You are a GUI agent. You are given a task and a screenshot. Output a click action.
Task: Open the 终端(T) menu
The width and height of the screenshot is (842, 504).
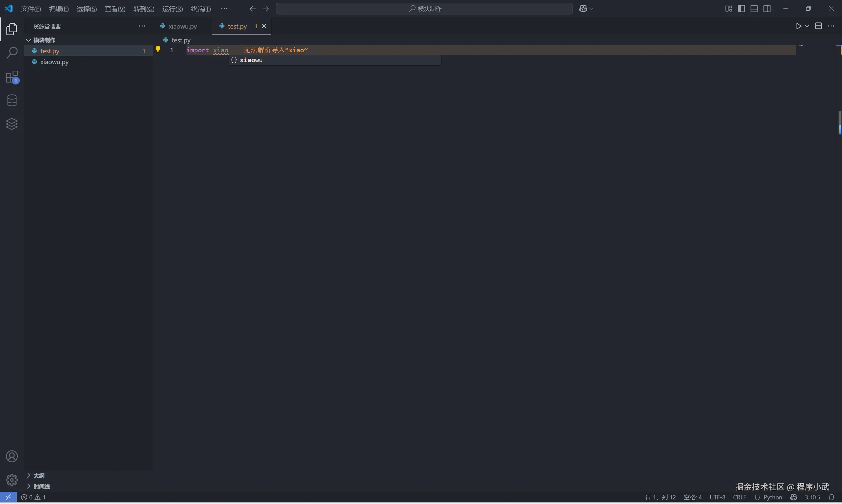click(x=200, y=9)
